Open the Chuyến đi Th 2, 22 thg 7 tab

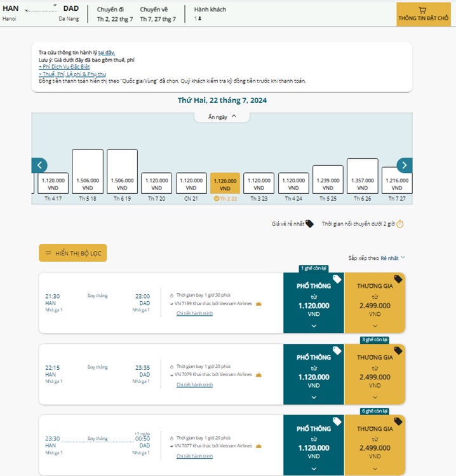click(115, 14)
